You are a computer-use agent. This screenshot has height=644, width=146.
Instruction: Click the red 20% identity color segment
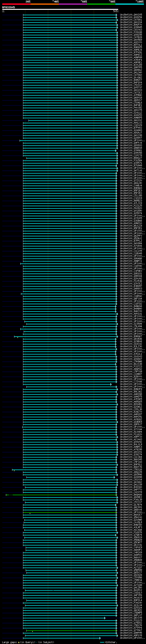[x=16, y=4]
